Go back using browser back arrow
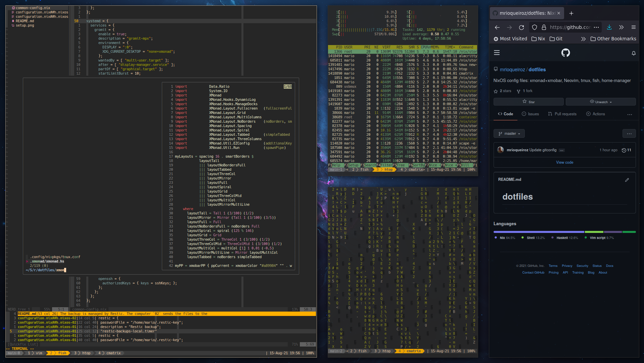 (x=497, y=28)
